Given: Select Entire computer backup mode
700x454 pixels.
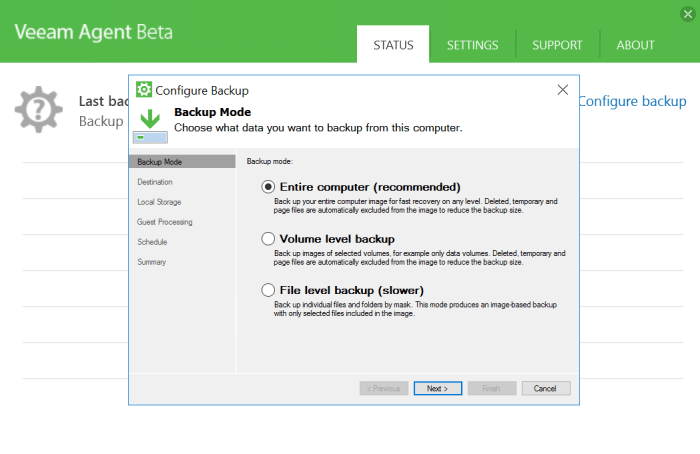Looking at the screenshot, I should click(268, 187).
